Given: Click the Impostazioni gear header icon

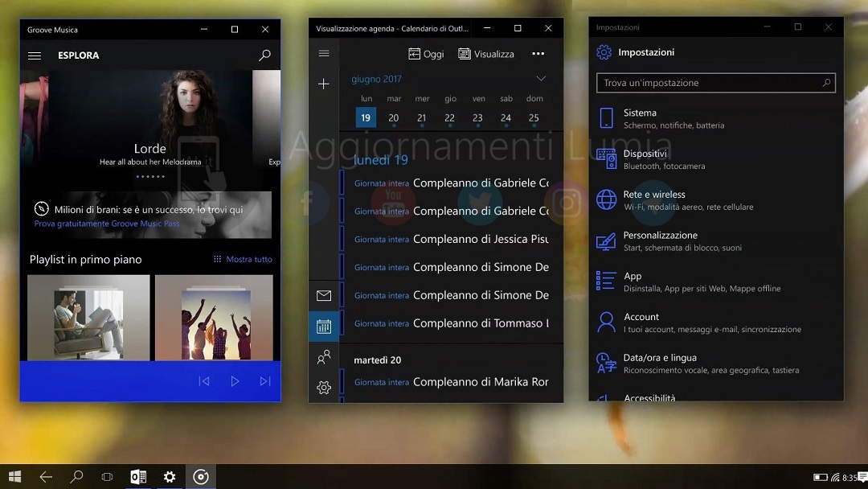Looking at the screenshot, I should (x=604, y=52).
